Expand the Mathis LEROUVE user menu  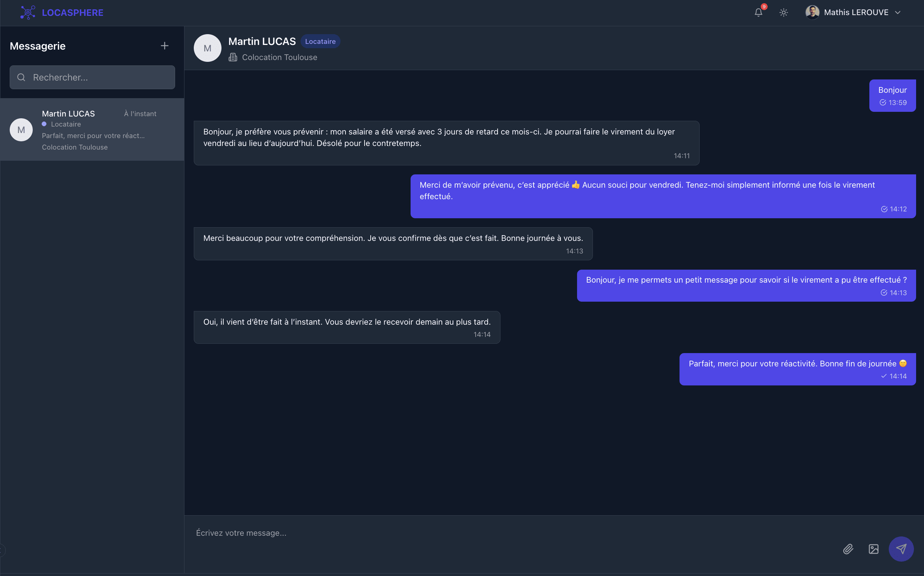tap(898, 13)
